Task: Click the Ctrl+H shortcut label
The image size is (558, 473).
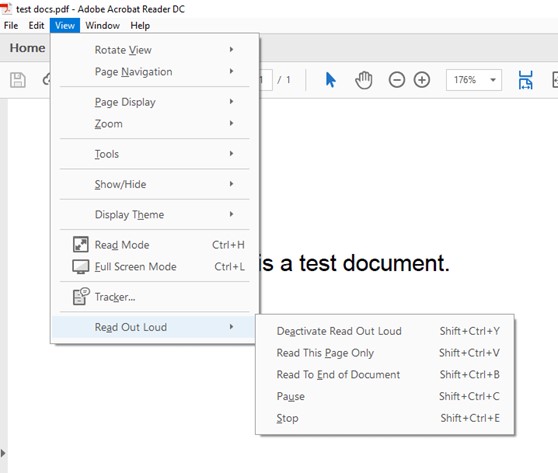Action: click(x=228, y=245)
